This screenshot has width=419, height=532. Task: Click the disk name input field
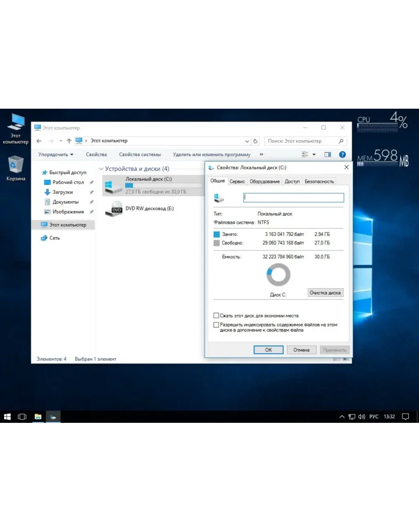(x=293, y=198)
